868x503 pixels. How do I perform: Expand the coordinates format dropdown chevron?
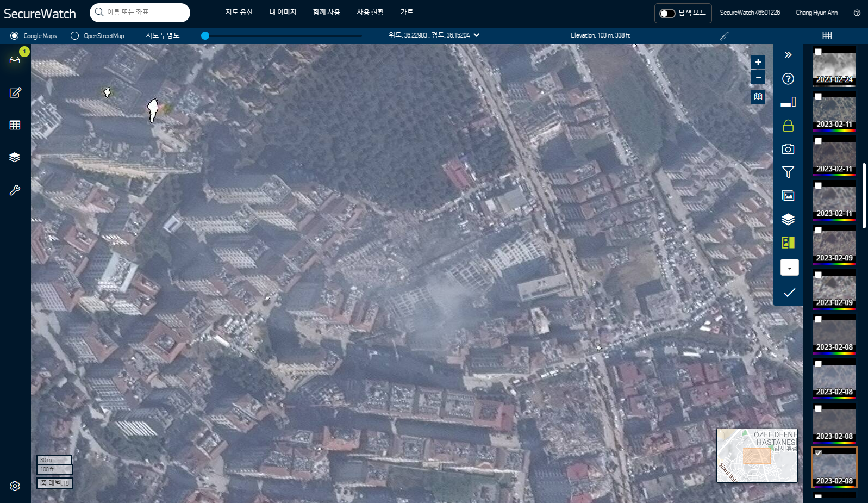point(477,35)
